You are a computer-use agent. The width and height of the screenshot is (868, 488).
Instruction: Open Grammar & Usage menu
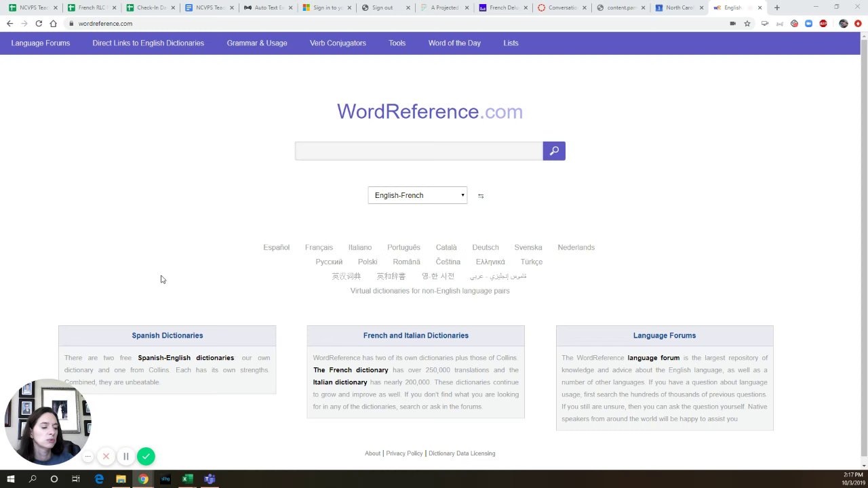257,43
